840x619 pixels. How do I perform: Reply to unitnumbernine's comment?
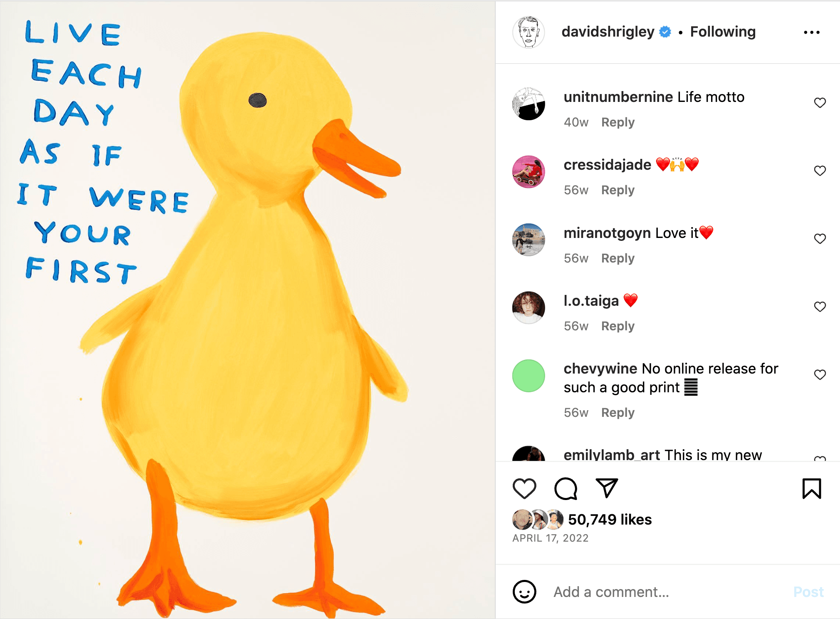[618, 122]
